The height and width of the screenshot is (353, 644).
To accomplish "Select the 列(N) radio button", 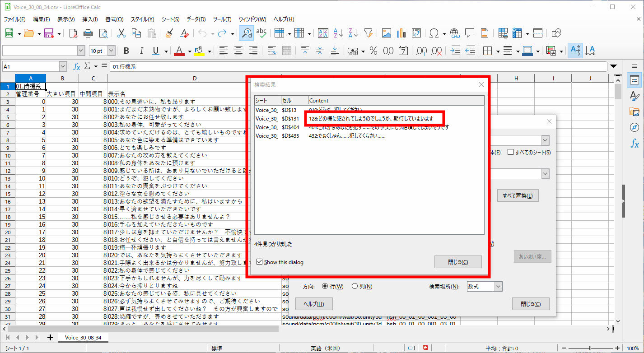I will click(x=355, y=286).
